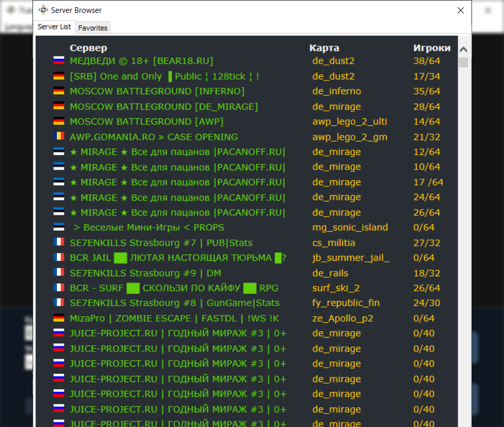Click the player count '38/64'
Image resolution: width=504 pixels, height=427 pixels.
pyautogui.click(x=427, y=61)
